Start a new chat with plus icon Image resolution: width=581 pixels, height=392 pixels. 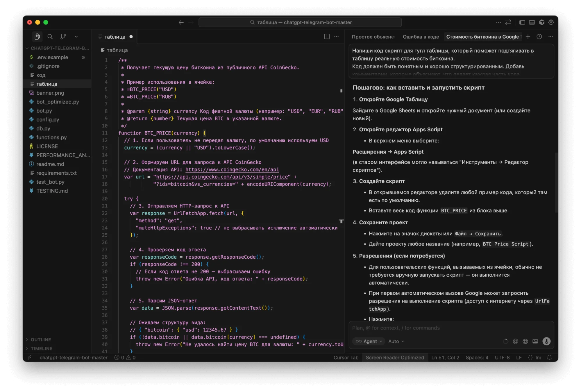point(528,37)
